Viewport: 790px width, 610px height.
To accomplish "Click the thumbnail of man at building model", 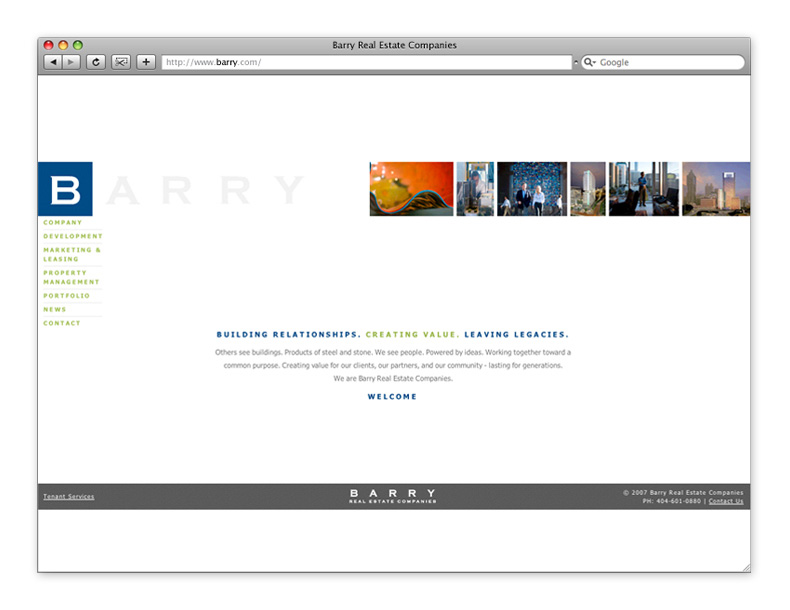I will (475, 189).
